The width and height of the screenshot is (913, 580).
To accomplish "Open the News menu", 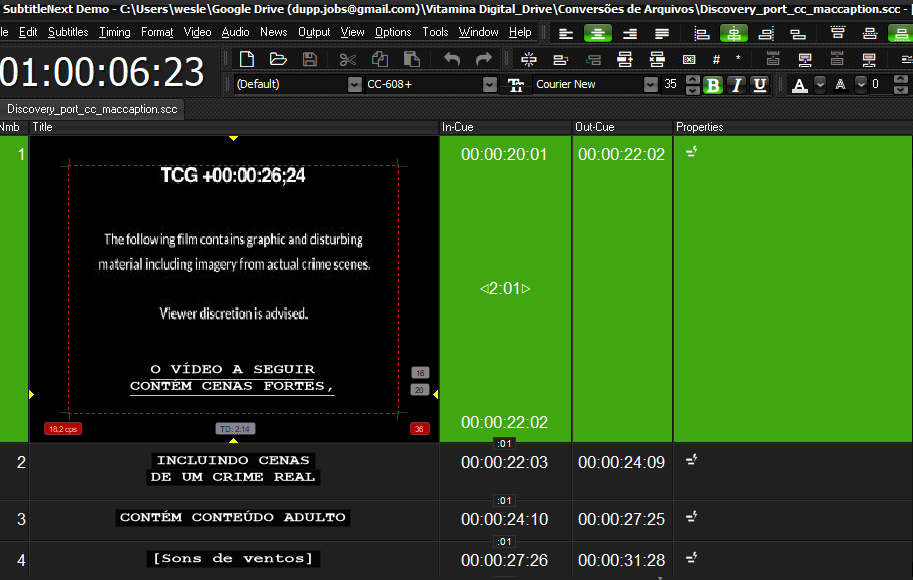I will tap(274, 32).
